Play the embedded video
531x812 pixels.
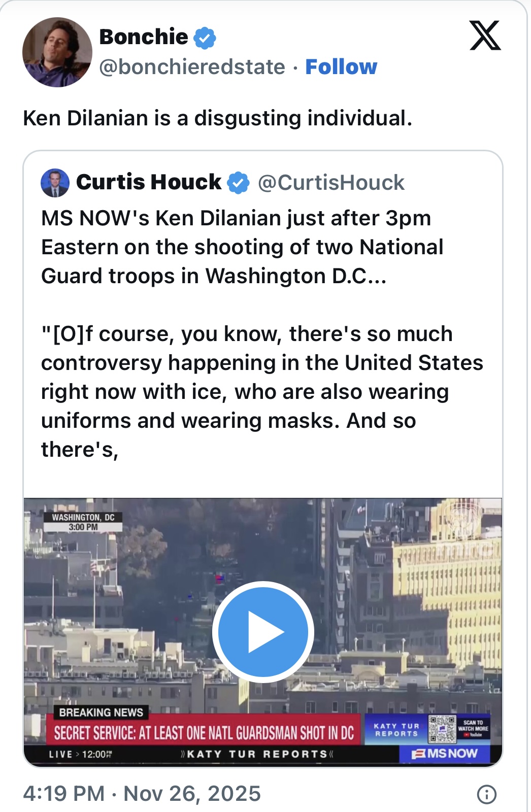[263, 632]
